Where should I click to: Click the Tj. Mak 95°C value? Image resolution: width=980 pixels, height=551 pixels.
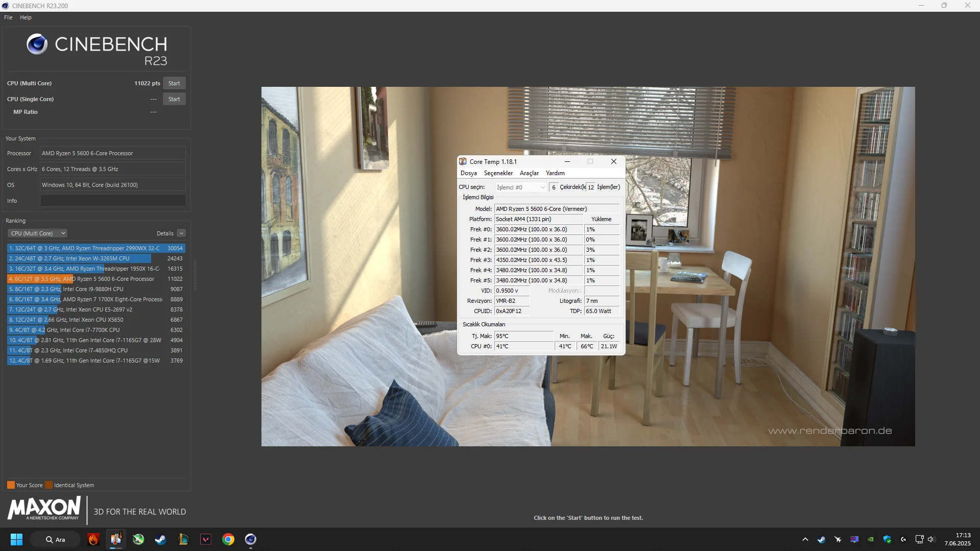click(x=523, y=336)
